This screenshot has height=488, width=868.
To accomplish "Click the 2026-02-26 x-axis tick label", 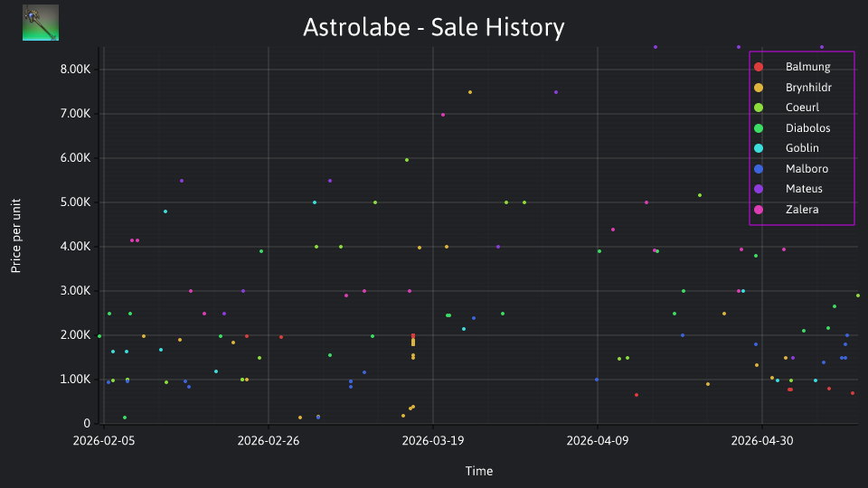I will [x=269, y=441].
